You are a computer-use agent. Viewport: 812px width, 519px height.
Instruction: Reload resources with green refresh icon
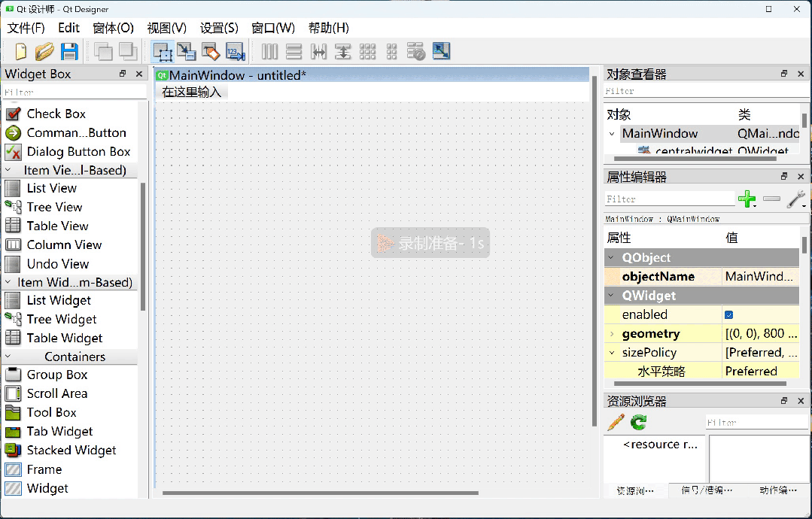click(x=638, y=422)
